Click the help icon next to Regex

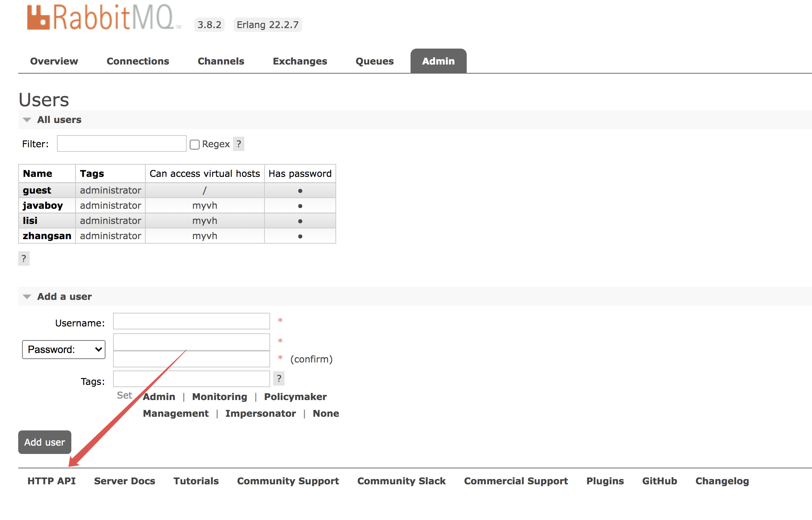point(239,144)
